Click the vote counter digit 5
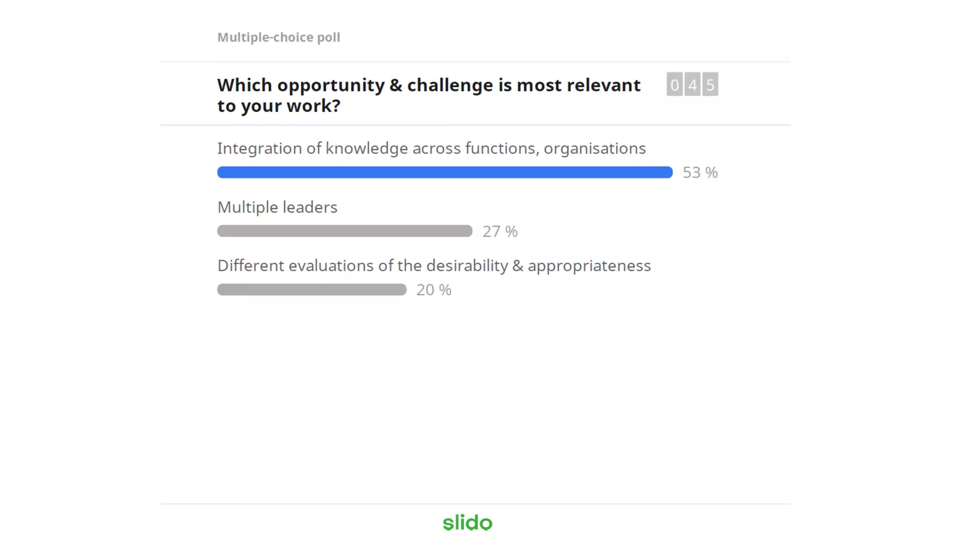This screenshot has width=980, height=551. coord(710,85)
